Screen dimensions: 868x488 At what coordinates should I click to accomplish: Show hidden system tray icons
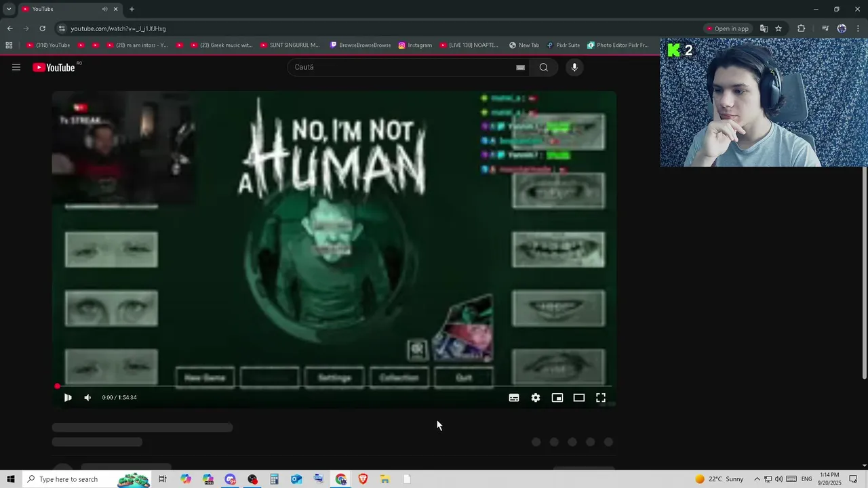point(757,479)
